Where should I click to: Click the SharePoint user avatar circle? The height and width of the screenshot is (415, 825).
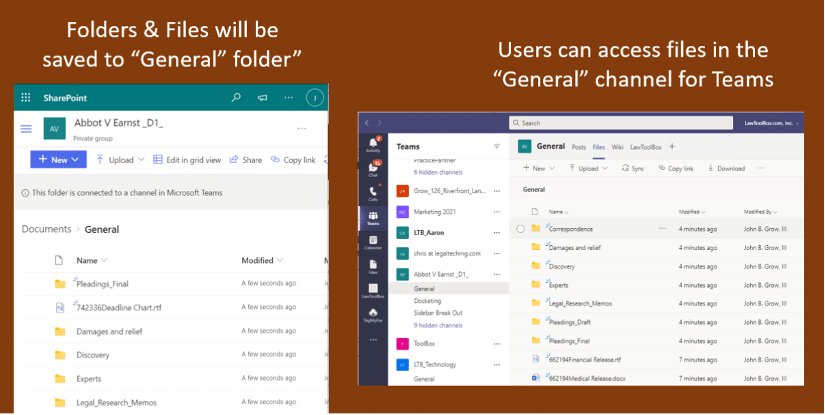[315, 97]
